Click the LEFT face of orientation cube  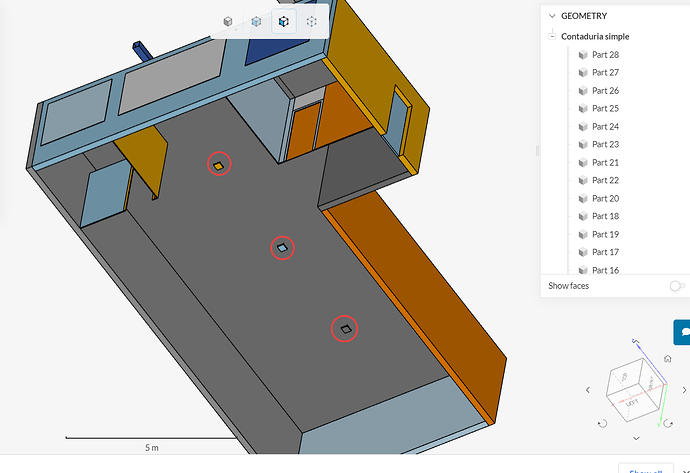click(631, 403)
